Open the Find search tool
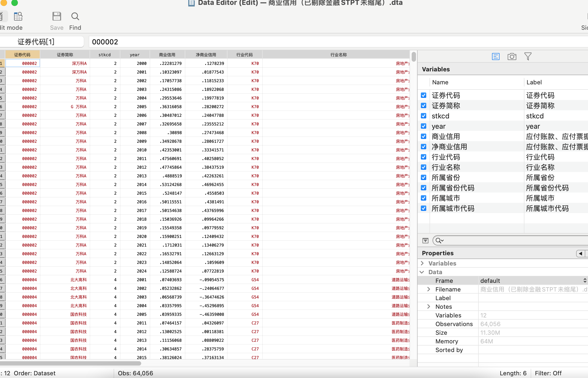This screenshot has height=378, width=588. 75,17
